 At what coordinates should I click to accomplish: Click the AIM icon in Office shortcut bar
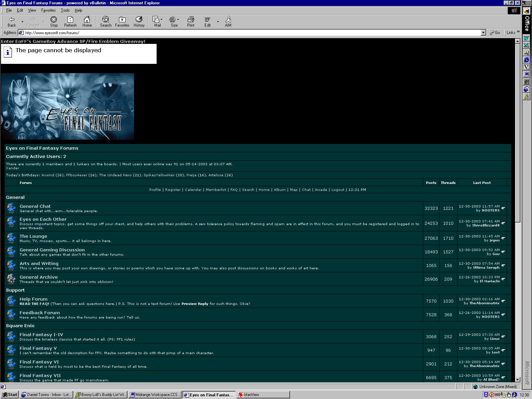pos(527,96)
